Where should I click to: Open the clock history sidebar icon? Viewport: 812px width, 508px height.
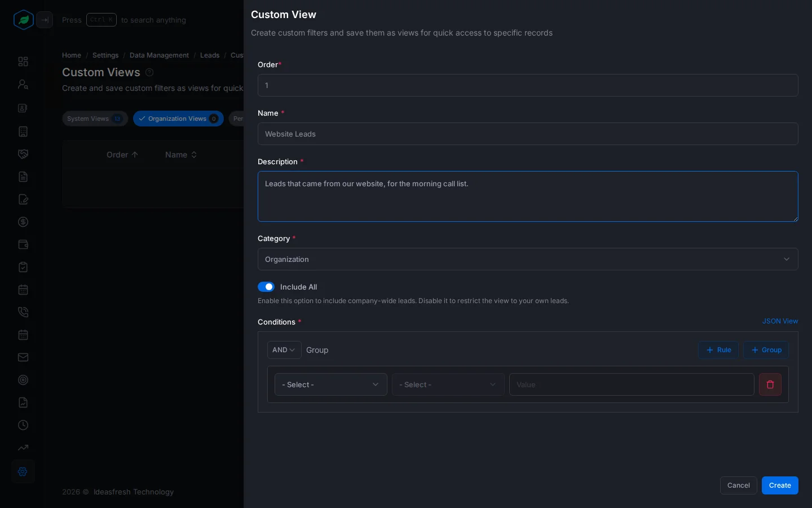coord(23,425)
